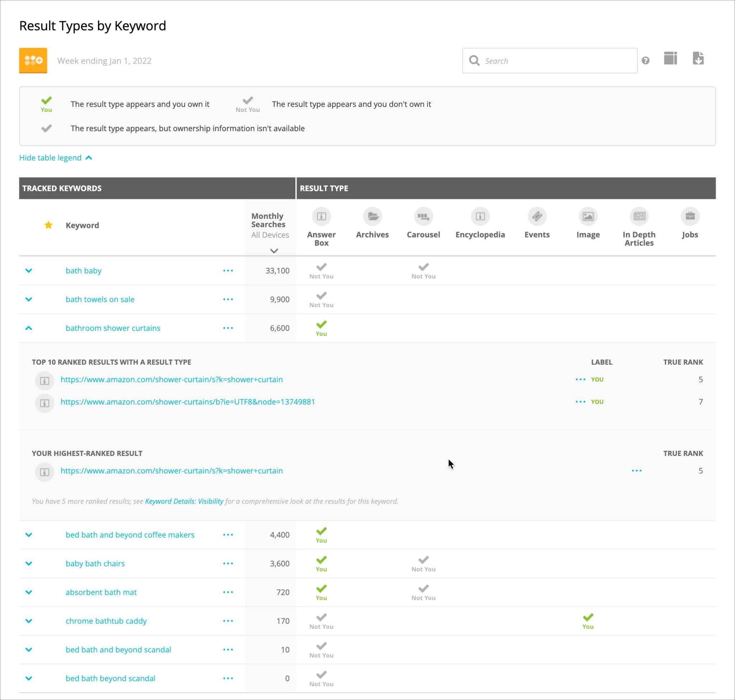Click the Jobs briefcase icon

point(690,216)
